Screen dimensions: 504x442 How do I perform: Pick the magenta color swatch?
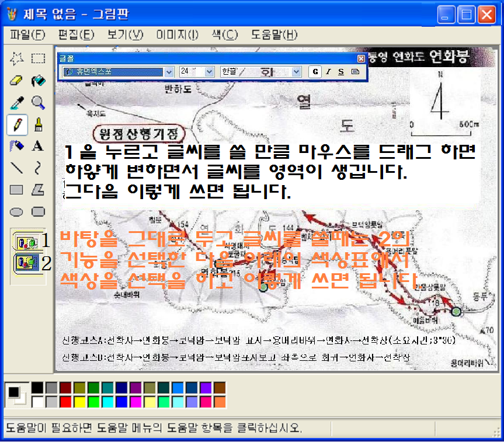pos(135,402)
